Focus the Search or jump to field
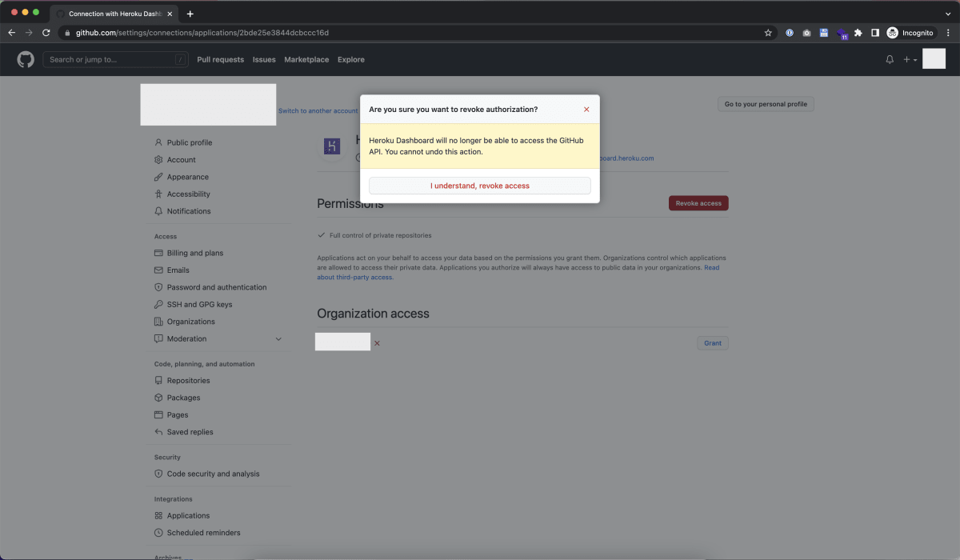Viewport: 960px width, 560px height. 115,59
